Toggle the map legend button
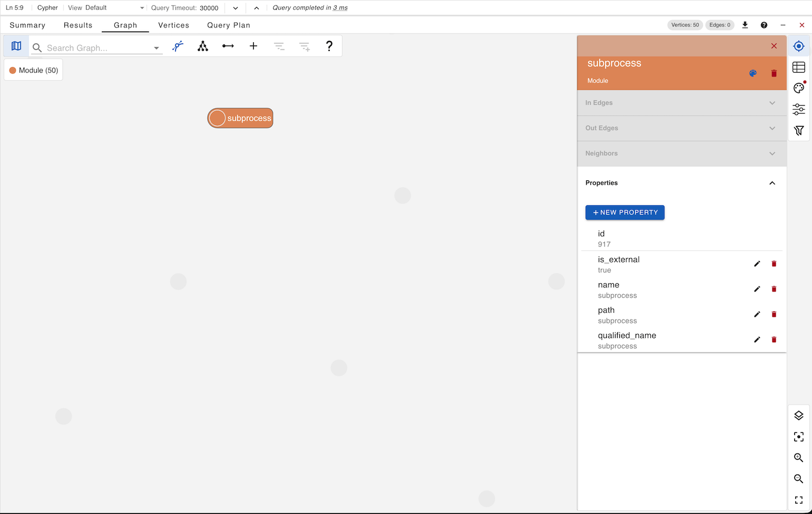Viewport: 812px width, 514px height. [16, 47]
